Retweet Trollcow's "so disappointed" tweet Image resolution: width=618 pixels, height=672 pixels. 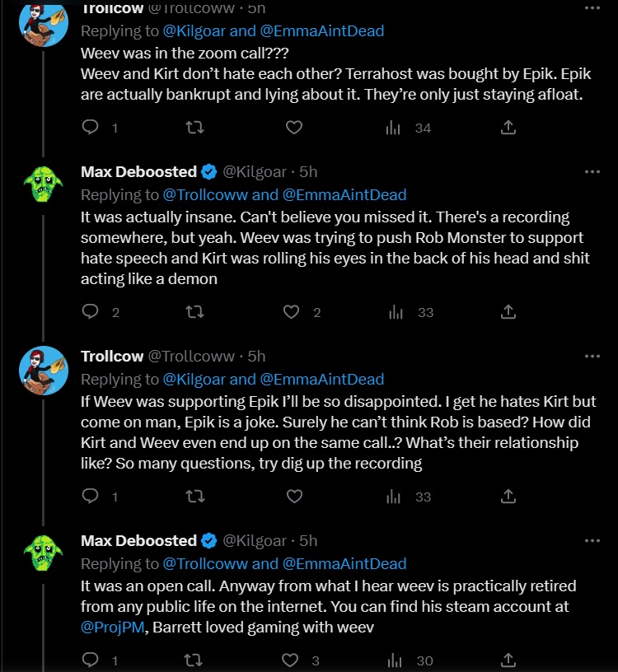click(195, 497)
